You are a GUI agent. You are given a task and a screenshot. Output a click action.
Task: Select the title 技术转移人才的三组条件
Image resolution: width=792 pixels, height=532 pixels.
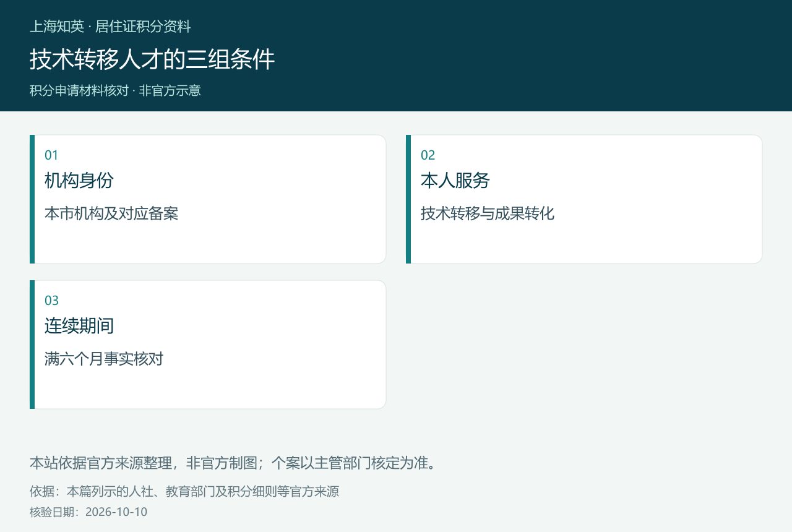(x=152, y=59)
